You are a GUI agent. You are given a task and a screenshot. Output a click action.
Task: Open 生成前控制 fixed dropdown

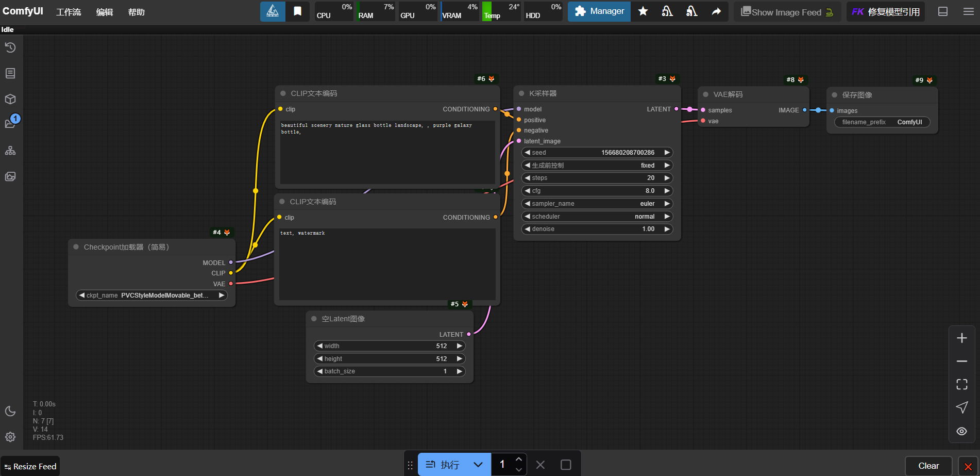597,166
